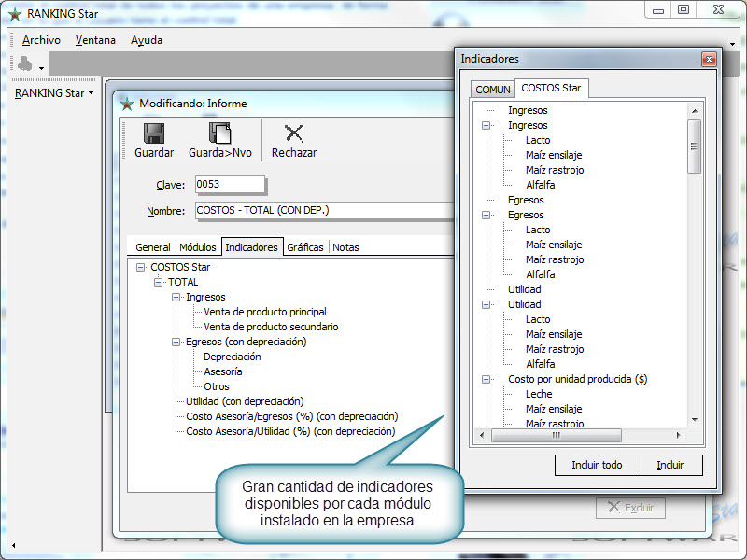The image size is (747, 560).
Task: Select 'Venta de producto principal' tree item
Action: (265, 312)
